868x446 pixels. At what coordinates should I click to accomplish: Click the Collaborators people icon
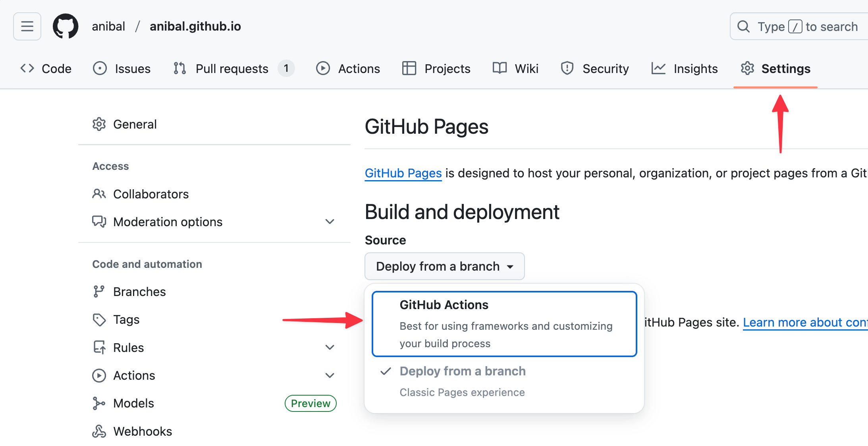tap(99, 194)
